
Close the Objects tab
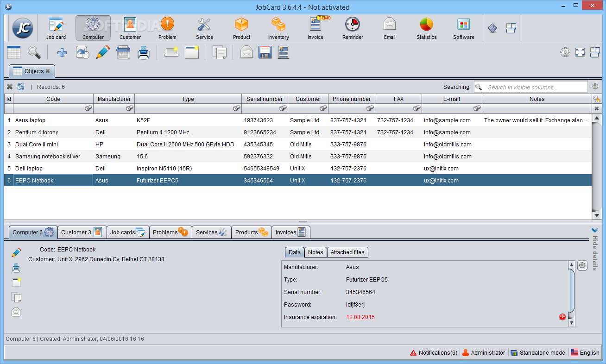tap(48, 71)
